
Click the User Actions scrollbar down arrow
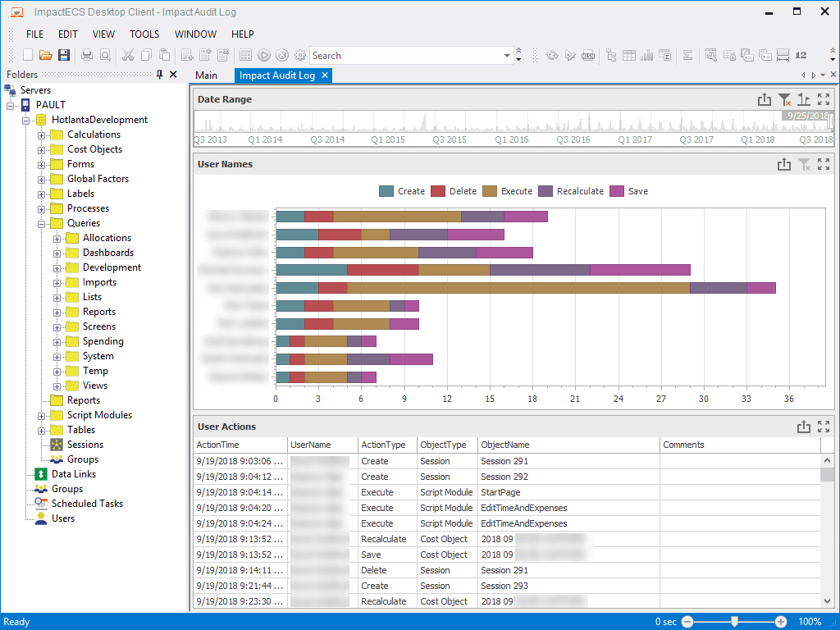click(x=827, y=601)
